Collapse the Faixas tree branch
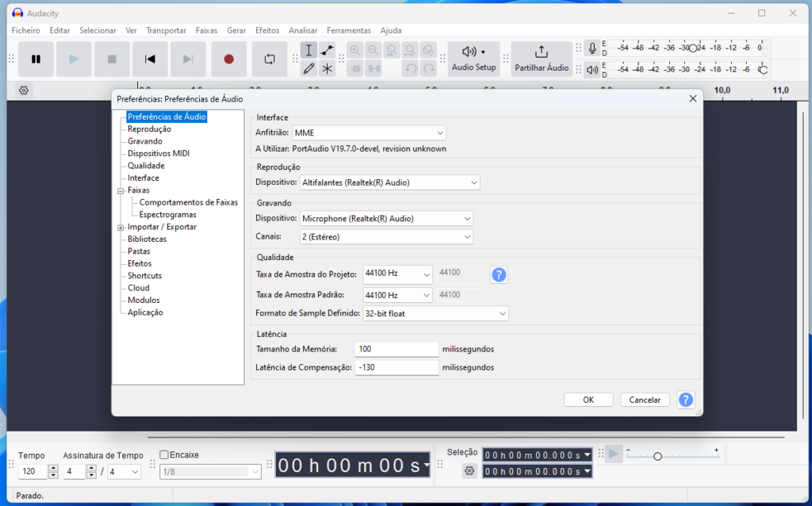Viewport: 812px width, 506px height. point(121,190)
